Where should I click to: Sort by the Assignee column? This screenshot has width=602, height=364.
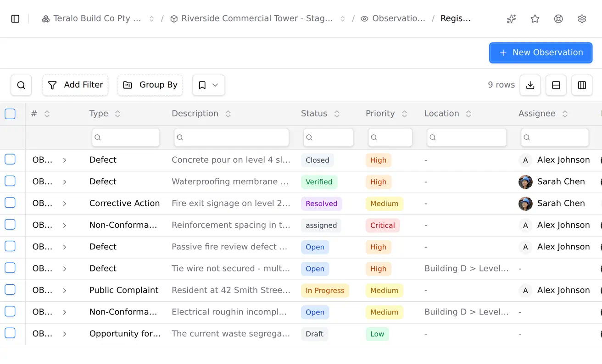click(565, 114)
